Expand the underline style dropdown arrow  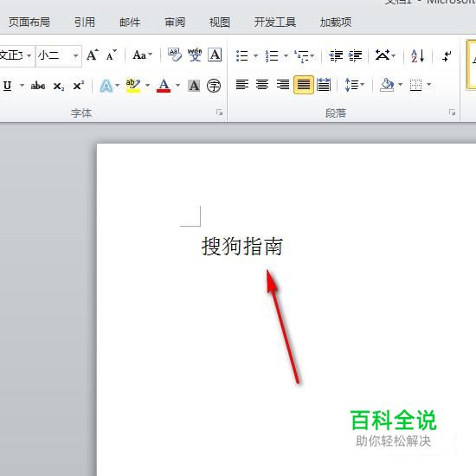pyautogui.click(x=22, y=86)
